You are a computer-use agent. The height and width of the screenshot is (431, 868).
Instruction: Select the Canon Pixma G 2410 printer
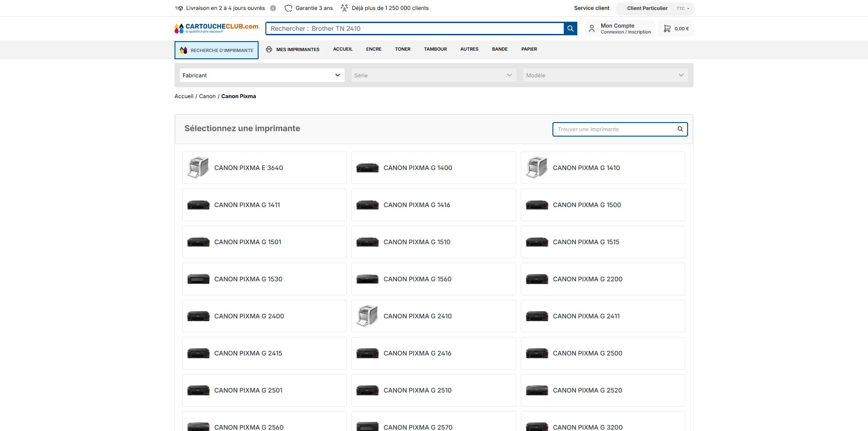434,316
